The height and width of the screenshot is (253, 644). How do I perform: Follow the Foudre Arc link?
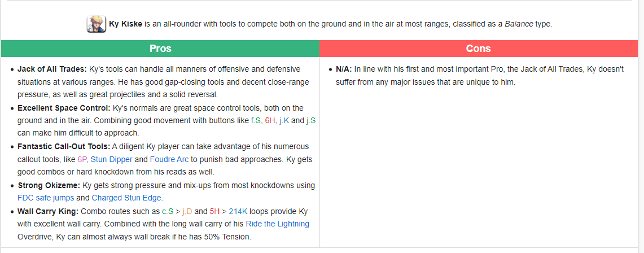coord(169,159)
